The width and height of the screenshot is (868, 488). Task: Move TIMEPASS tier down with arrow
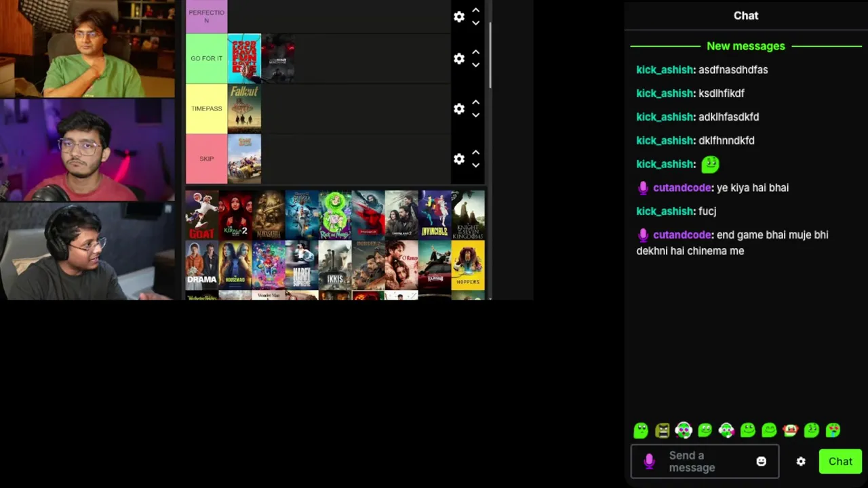476,115
